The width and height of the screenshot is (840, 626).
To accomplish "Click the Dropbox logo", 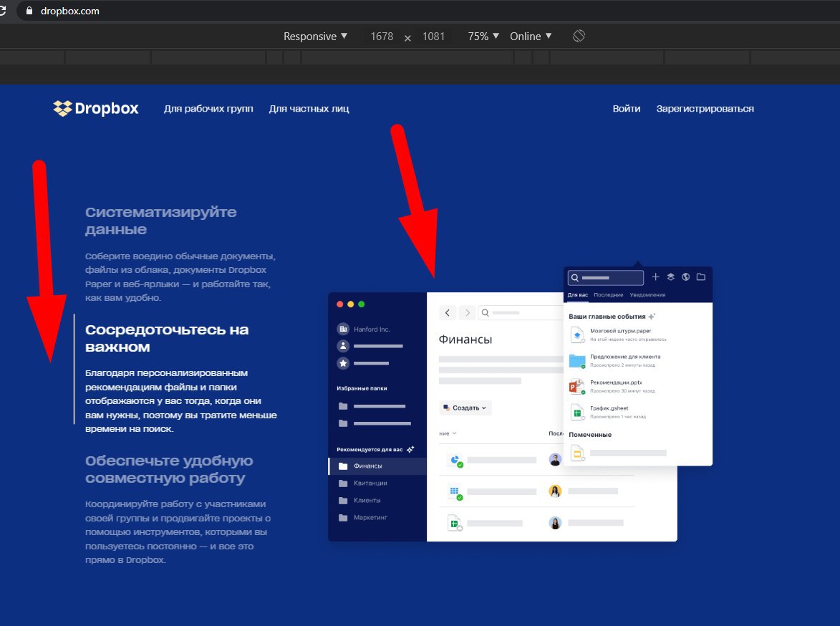I will tap(96, 108).
